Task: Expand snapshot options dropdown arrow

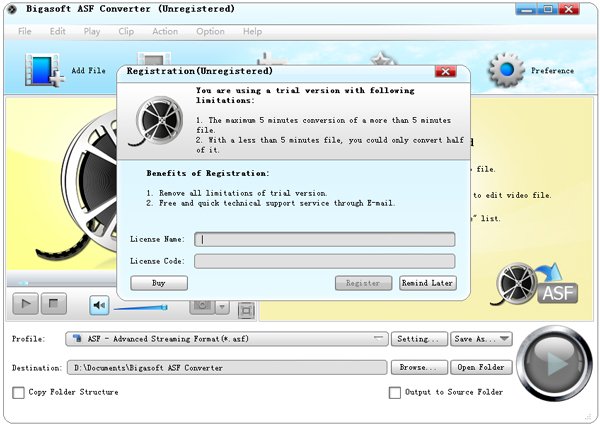Action: [x=222, y=307]
